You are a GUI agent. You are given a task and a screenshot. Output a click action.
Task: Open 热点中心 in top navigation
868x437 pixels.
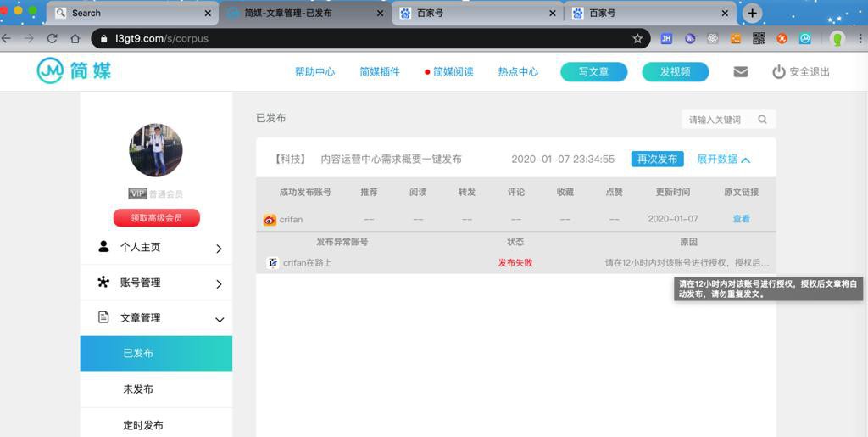pyautogui.click(x=518, y=72)
